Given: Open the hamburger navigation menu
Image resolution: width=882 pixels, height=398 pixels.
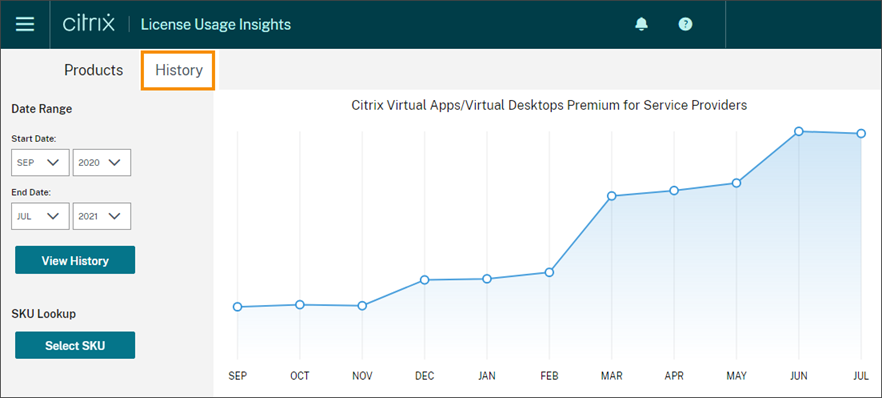Looking at the screenshot, I should [x=25, y=24].
